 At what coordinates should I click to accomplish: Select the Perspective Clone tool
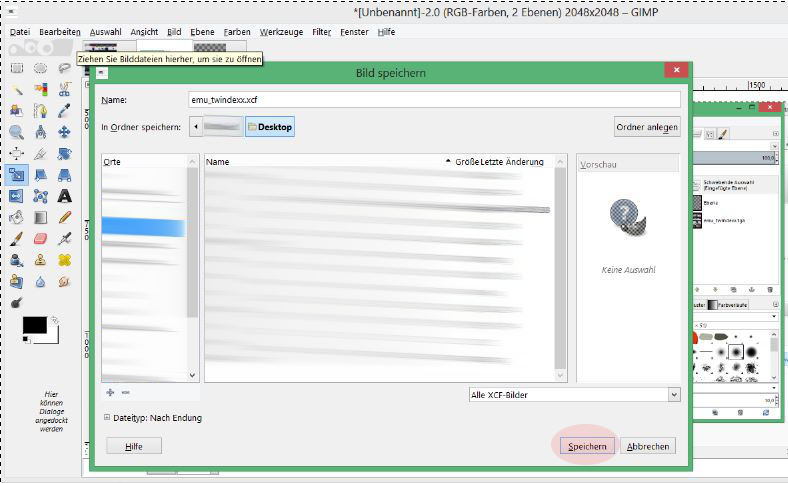(x=17, y=281)
